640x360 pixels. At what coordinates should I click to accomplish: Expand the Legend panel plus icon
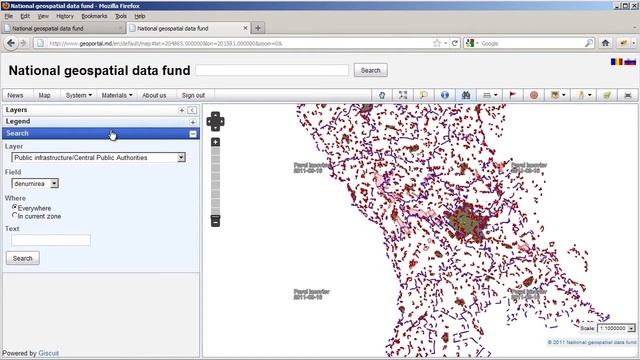point(193,122)
